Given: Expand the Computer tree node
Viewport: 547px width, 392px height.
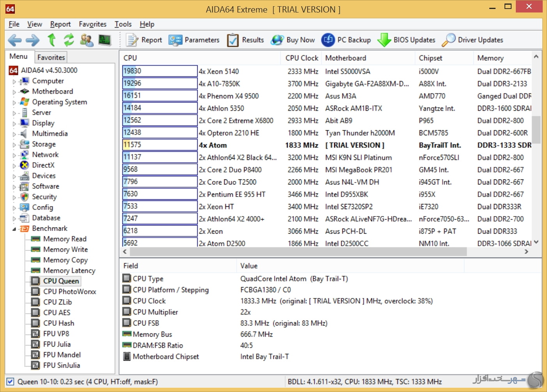Looking at the screenshot, I should coord(14,82).
